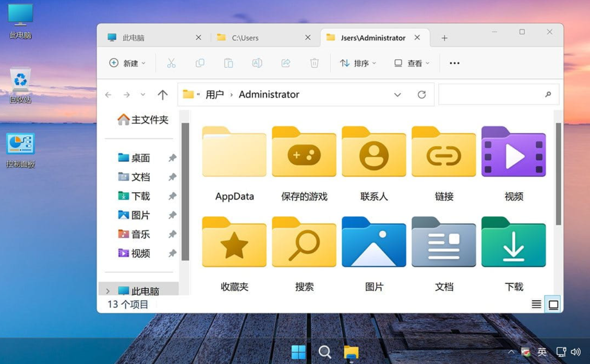Click the 英 input language indicator
This screenshot has width=590, height=364.
542,352
